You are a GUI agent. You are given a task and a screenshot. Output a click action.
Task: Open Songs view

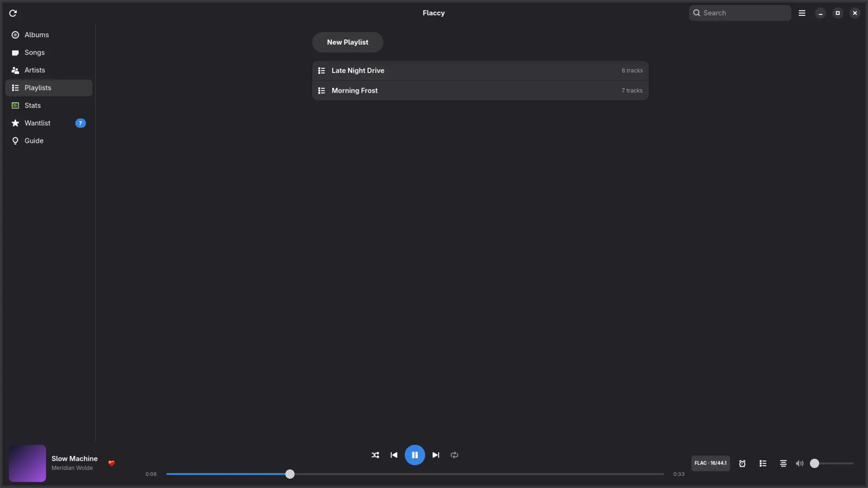(48, 52)
